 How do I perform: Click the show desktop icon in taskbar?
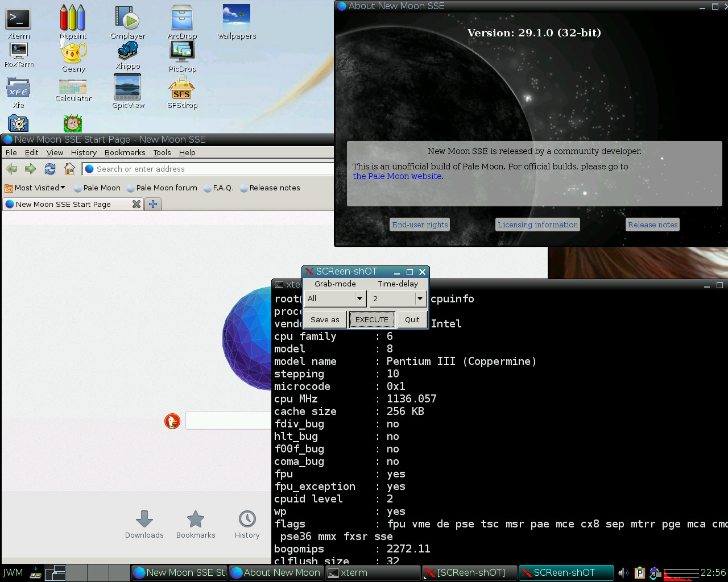(35, 573)
